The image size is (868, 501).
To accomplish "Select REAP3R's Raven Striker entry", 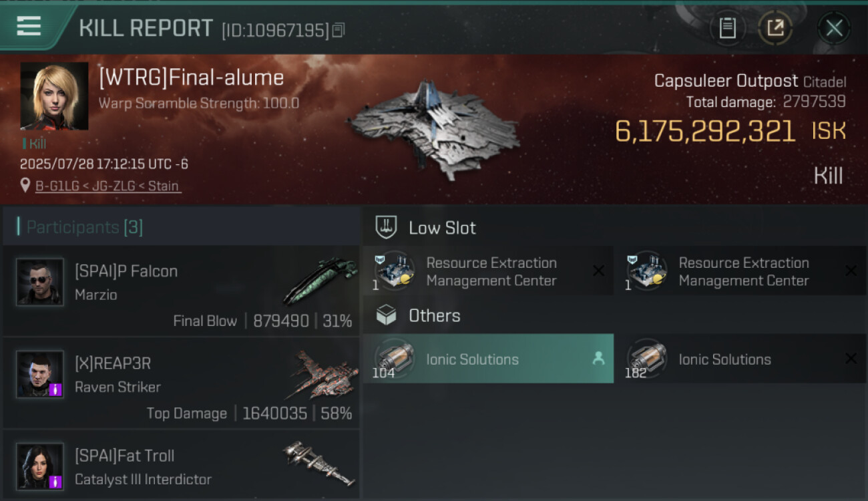I will 180,383.
